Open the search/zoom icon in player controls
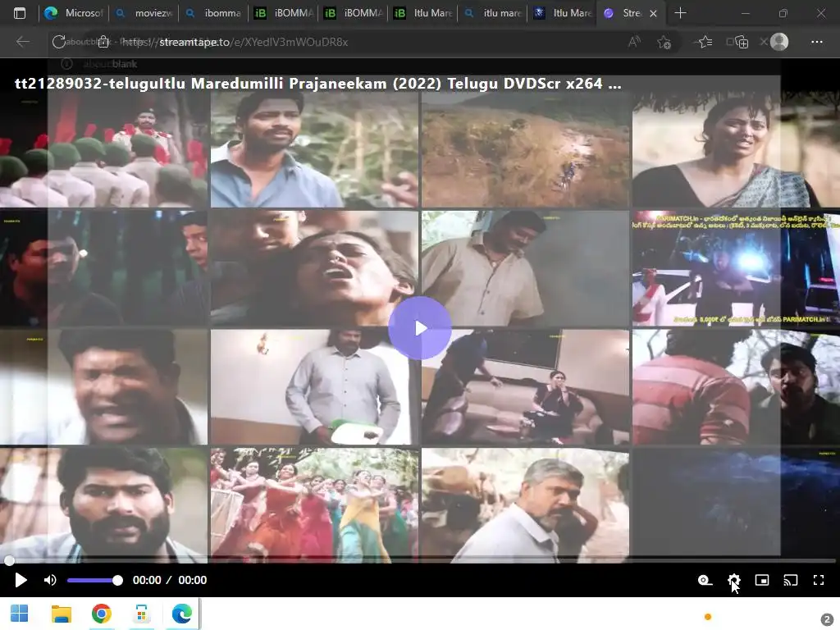The height and width of the screenshot is (630, 840). [705, 580]
